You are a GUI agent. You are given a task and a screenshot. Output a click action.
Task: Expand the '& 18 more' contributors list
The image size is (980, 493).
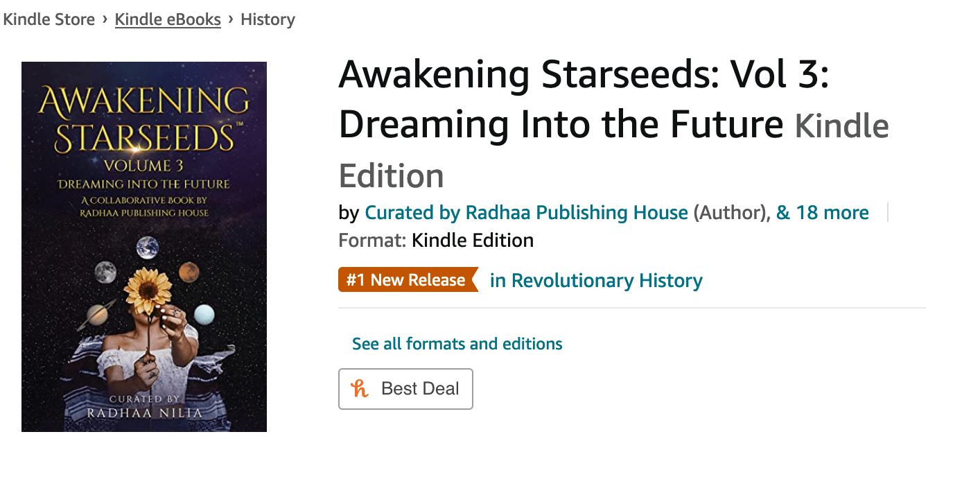(823, 212)
